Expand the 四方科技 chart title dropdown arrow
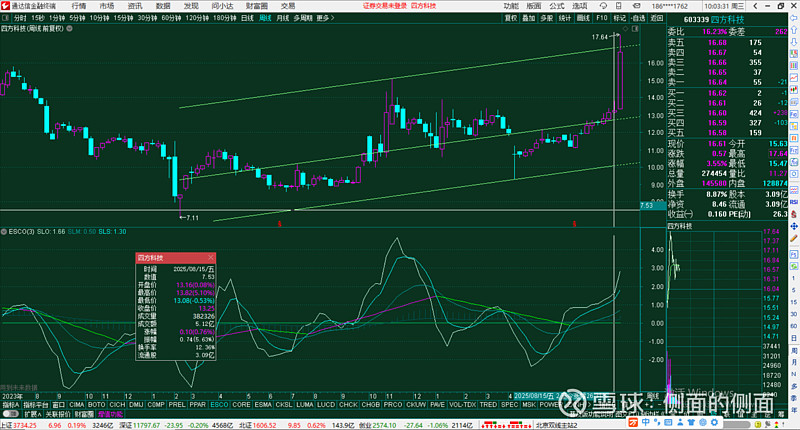 click(69, 29)
